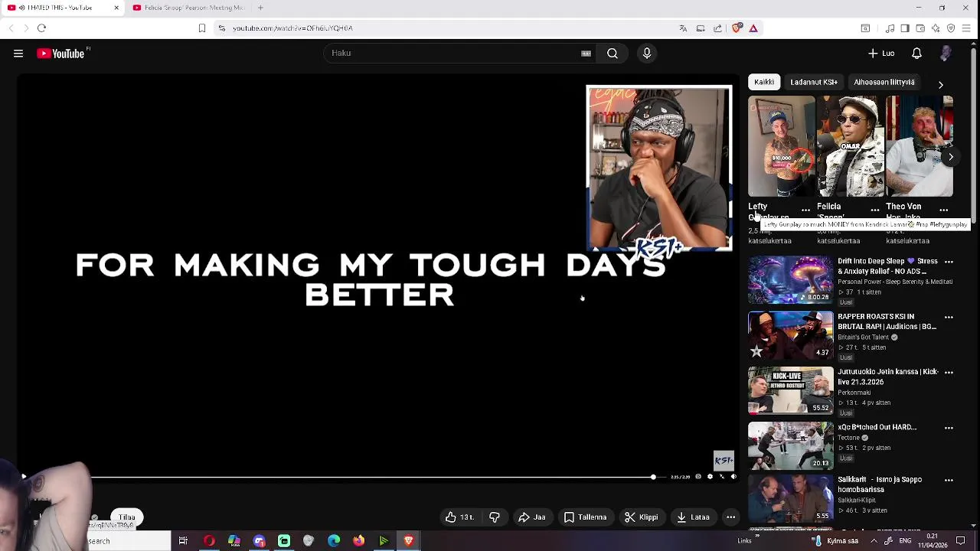The image size is (980, 551).
Task: Toggle subtitles in the video player
Action: [698, 477]
